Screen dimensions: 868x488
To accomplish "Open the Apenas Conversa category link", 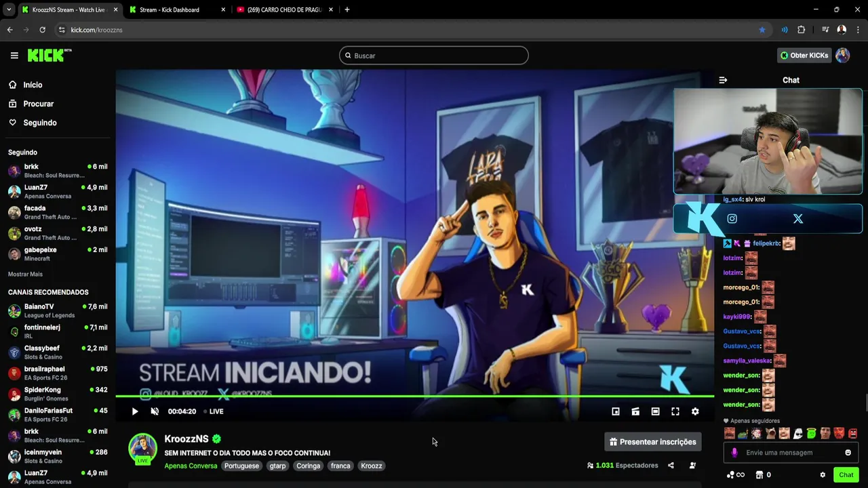I will pos(191,466).
